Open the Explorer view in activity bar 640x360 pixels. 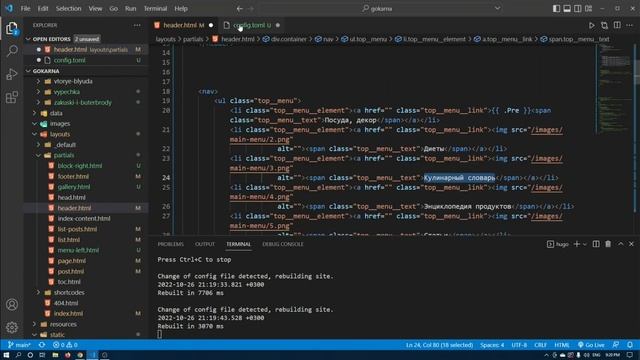(x=12, y=29)
